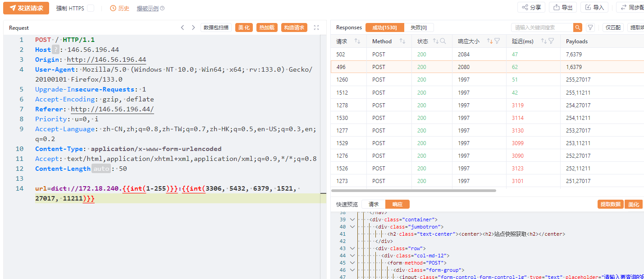644x279 pixels.
Task: Go to the previous request using left arrow
Action: [183, 27]
